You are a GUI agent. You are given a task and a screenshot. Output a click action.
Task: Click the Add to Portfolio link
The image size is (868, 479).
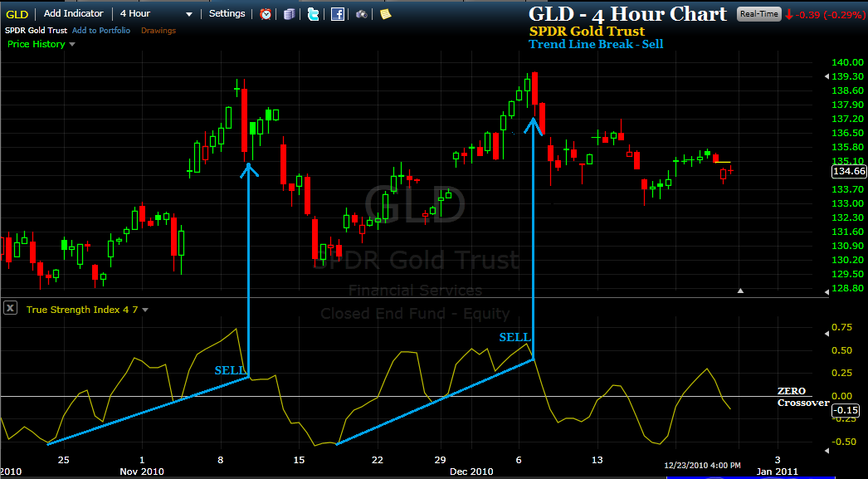[101, 31]
